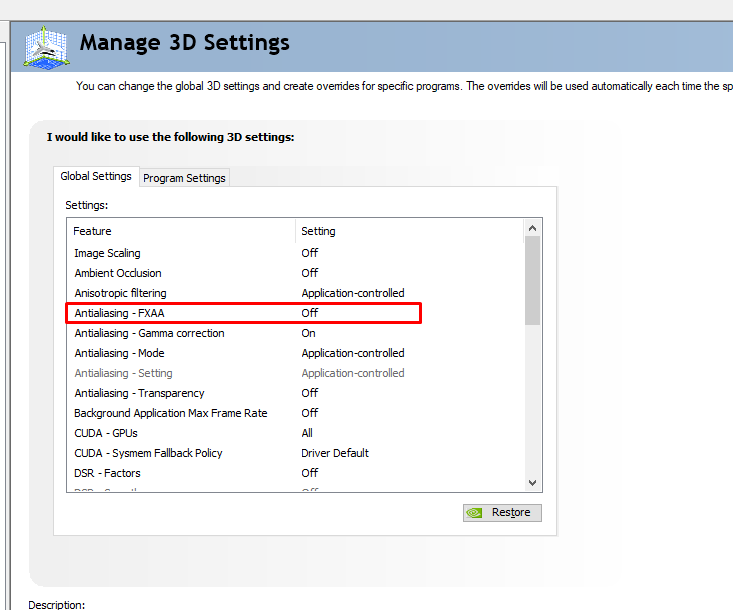
Task: Click the settings list scroll up arrow
Action: 532,228
